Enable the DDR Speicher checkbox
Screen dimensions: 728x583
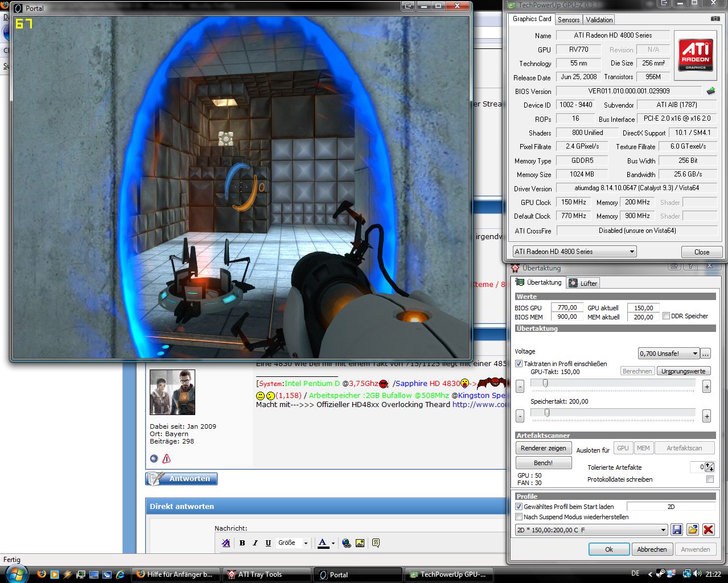point(666,316)
